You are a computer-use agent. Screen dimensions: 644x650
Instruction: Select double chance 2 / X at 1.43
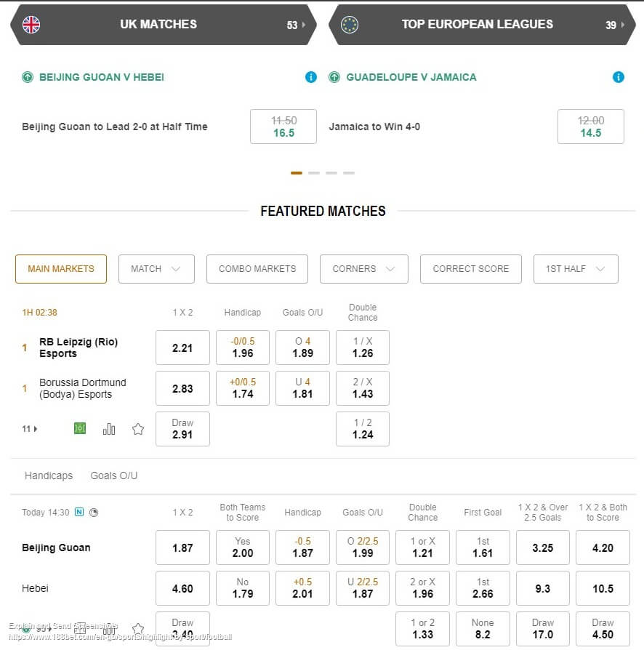pos(363,388)
